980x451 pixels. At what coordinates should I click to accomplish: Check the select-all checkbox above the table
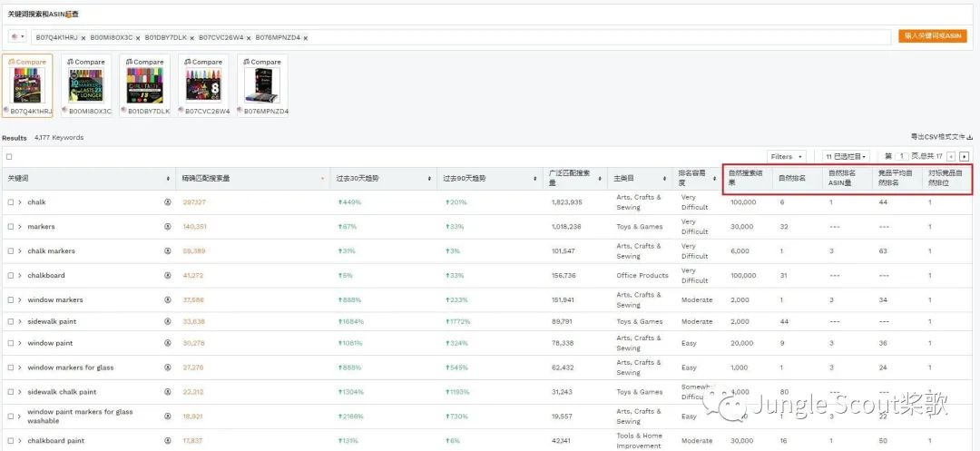[10, 156]
